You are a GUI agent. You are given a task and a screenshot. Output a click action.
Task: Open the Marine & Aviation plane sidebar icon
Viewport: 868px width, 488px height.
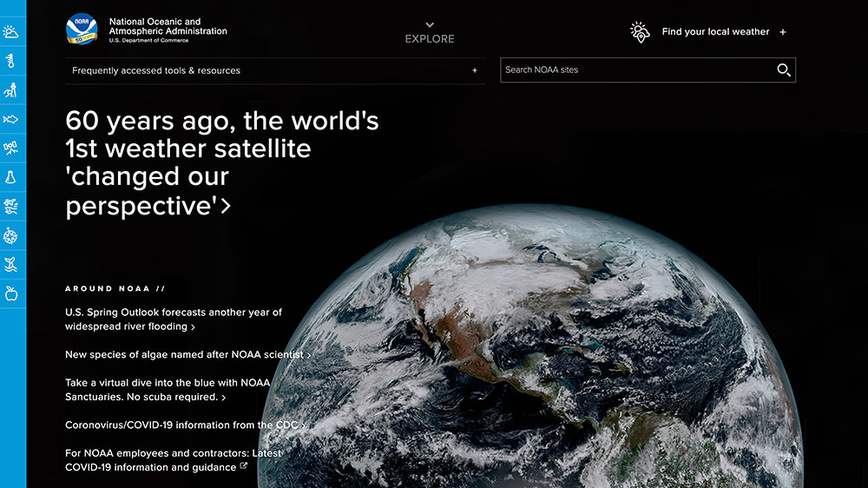click(x=10, y=207)
